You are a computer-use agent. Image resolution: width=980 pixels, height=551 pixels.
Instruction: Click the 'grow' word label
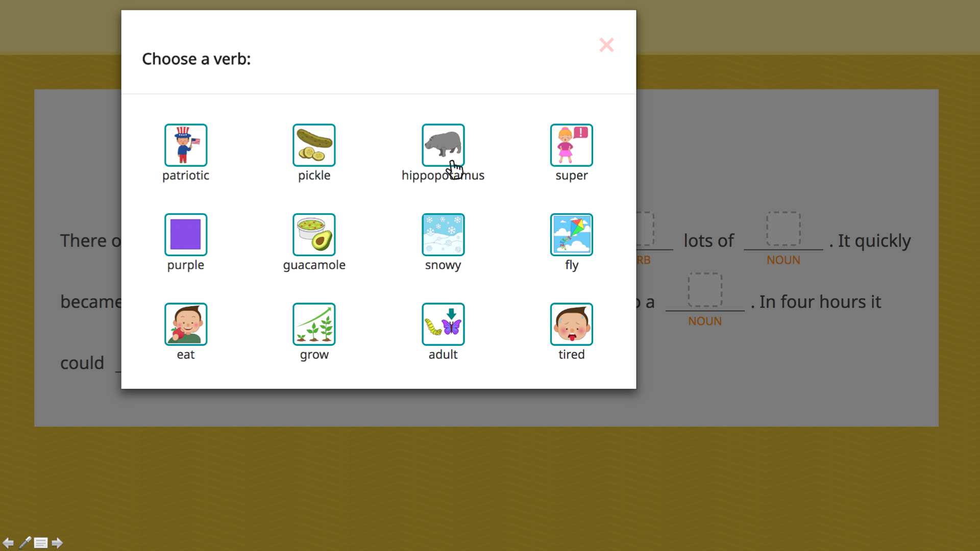(314, 355)
